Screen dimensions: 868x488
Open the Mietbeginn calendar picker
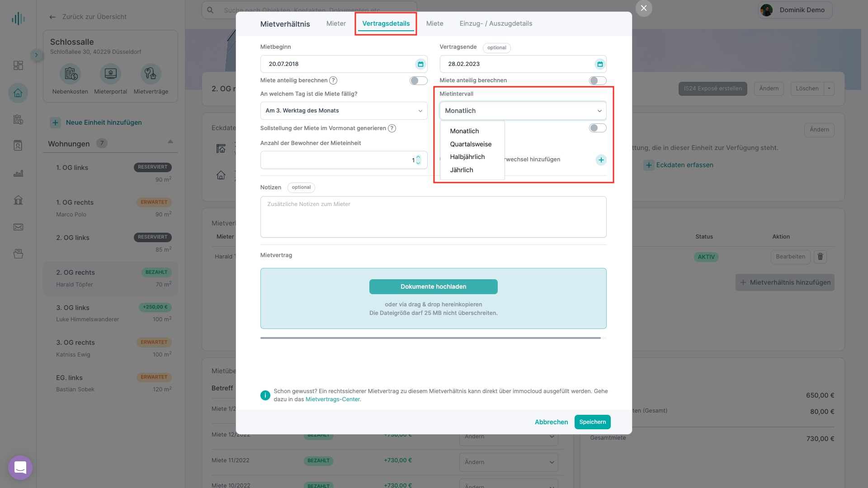tap(420, 64)
